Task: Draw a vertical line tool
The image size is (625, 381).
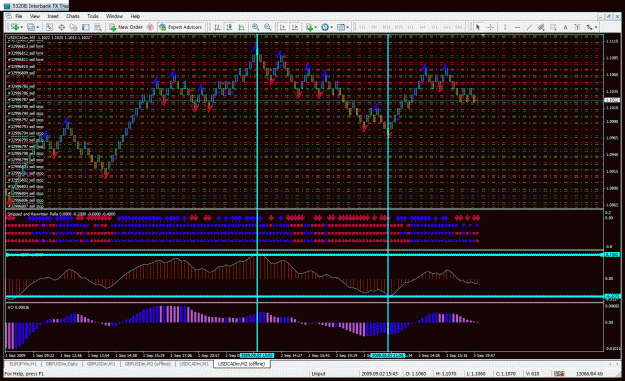Action: (505, 27)
